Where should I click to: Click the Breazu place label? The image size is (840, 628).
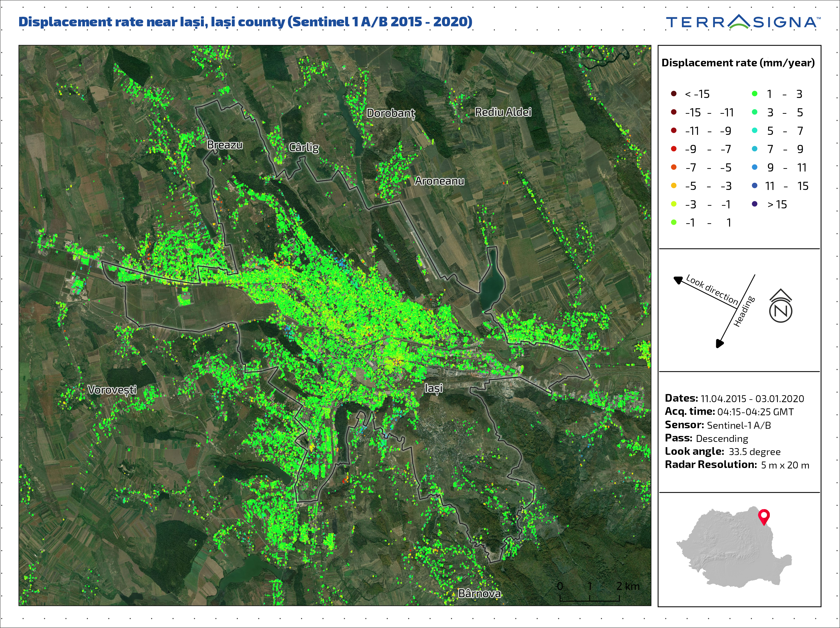[224, 145]
